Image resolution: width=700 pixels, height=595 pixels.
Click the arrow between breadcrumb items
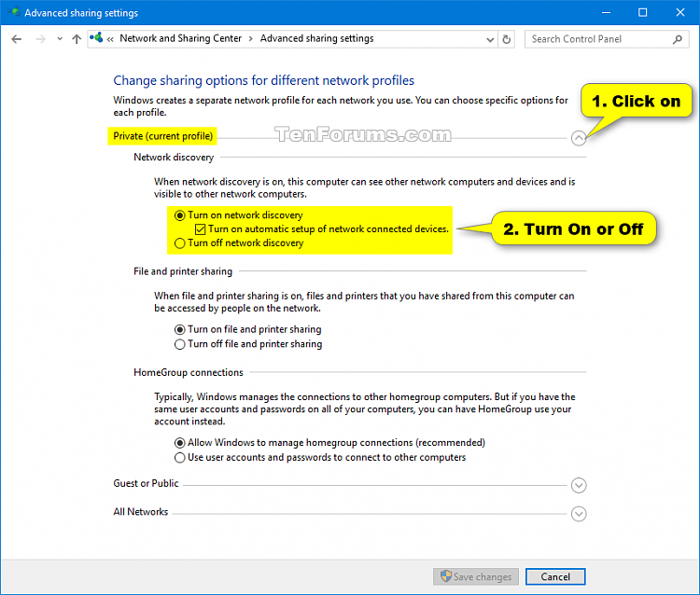click(251, 39)
